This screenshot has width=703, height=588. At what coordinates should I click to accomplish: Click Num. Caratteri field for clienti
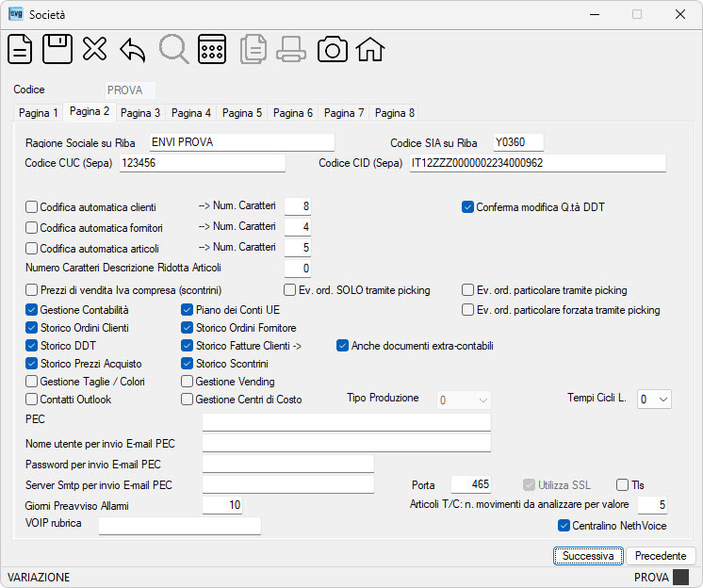(298, 206)
